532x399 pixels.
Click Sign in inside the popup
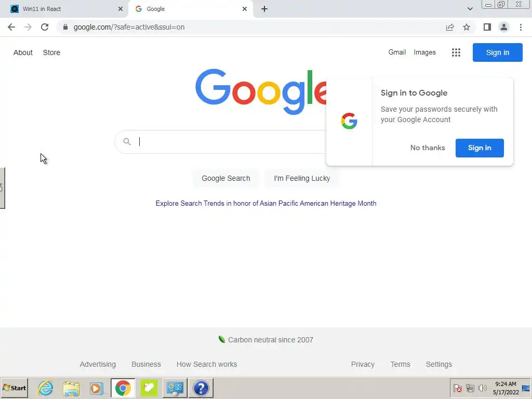[480, 148]
